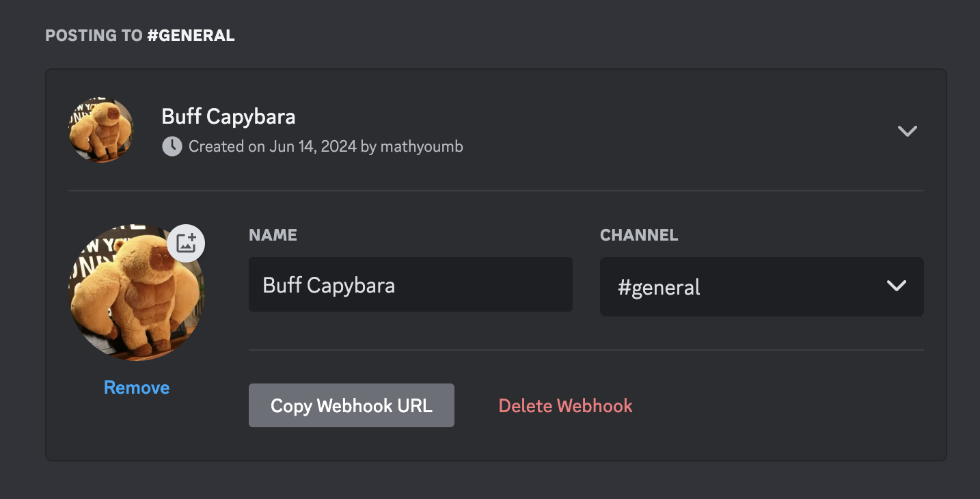This screenshot has height=499, width=980.
Task: Remove the webhook avatar image
Action: point(137,388)
